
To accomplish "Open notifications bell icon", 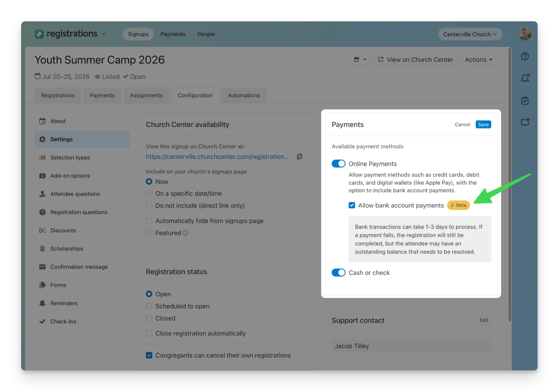I will tap(525, 78).
